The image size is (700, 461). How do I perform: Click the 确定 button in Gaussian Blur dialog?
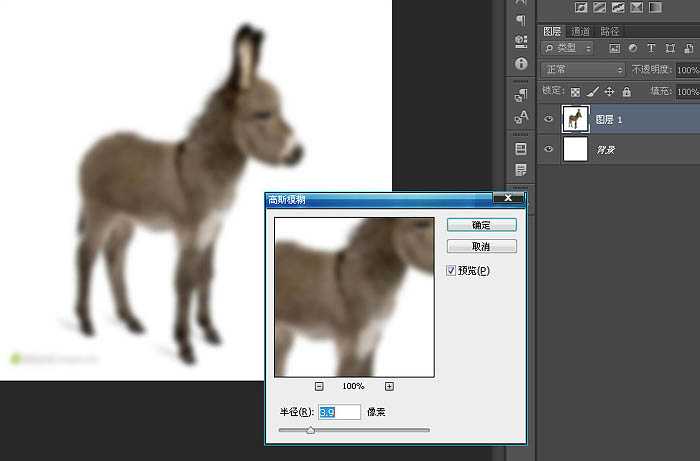[x=481, y=225]
